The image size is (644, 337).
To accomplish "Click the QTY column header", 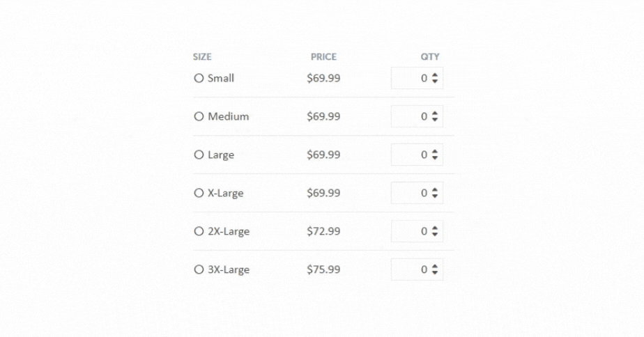I will [x=429, y=57].
